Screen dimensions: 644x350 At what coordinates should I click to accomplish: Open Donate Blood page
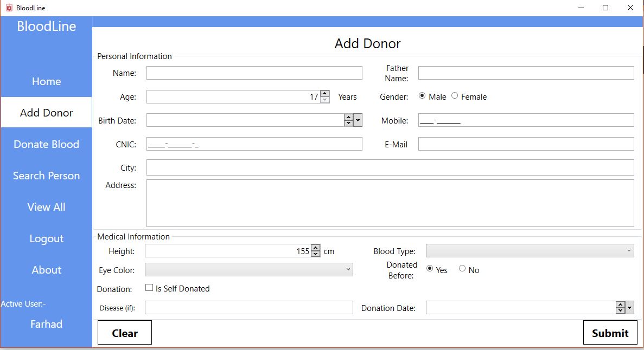tap(47, 144)
